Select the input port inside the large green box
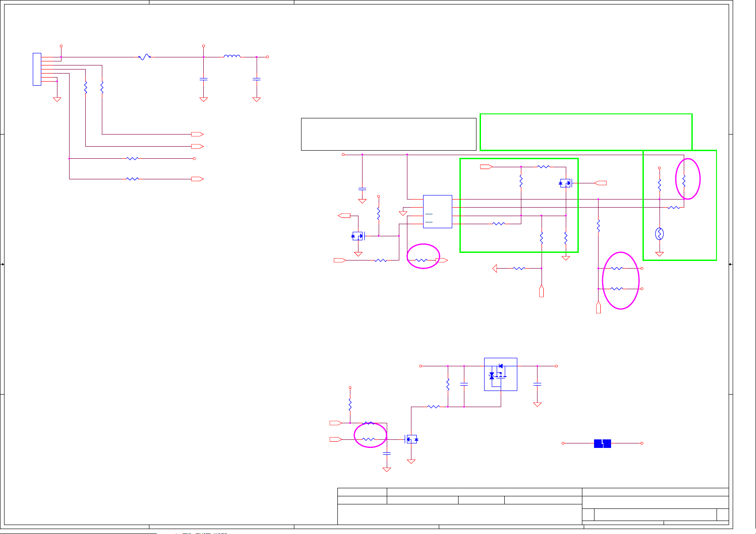 pyautogui.click(x=486, y=167)
